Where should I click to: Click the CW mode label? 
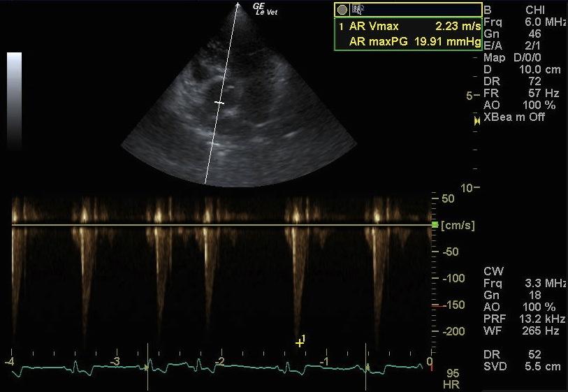[491, 270]
